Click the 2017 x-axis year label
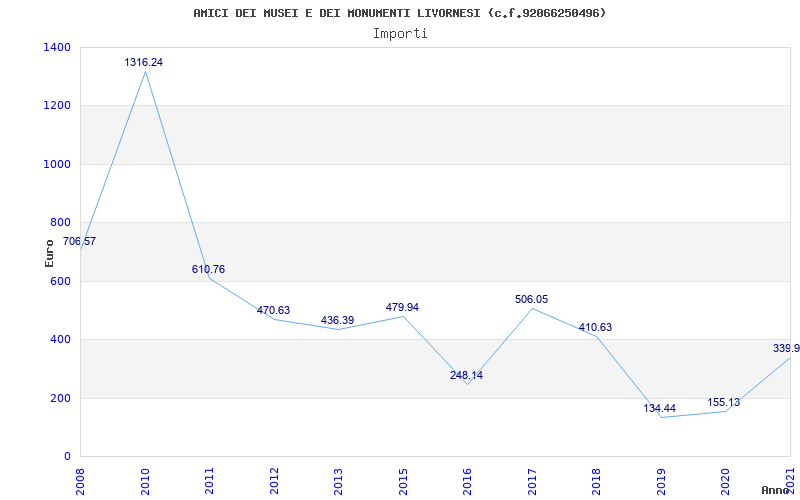 (532, 482)
